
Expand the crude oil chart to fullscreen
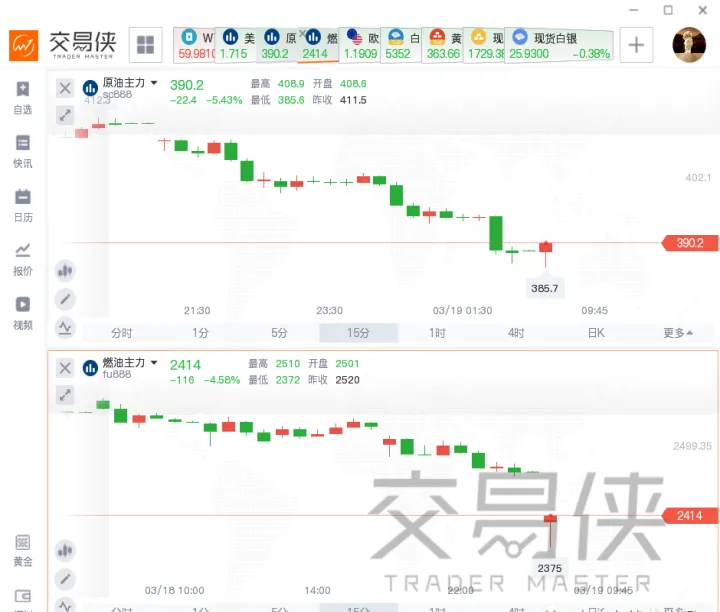click(65, 115)
